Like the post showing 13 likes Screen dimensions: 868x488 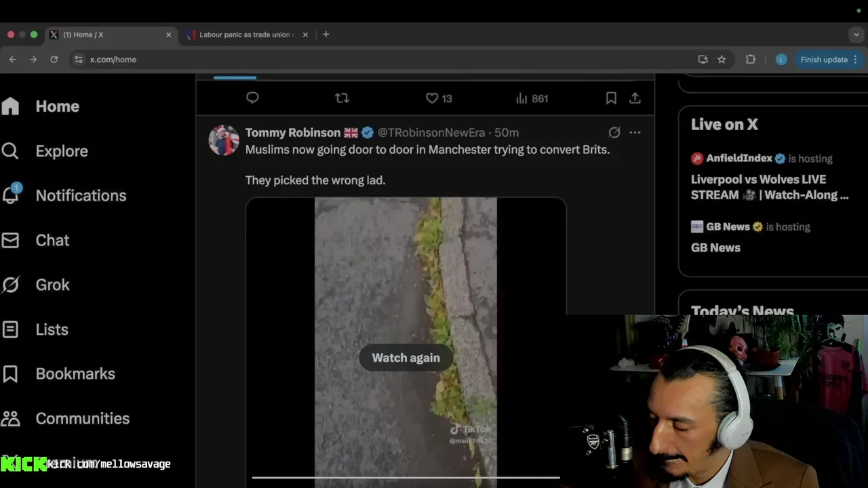coord(432,98)
